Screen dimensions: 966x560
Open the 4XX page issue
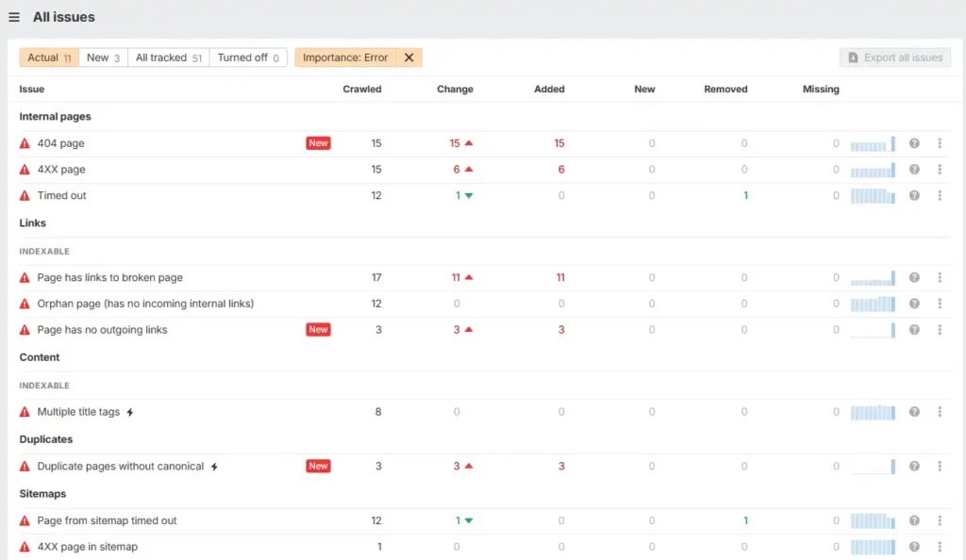pos(61,170)
